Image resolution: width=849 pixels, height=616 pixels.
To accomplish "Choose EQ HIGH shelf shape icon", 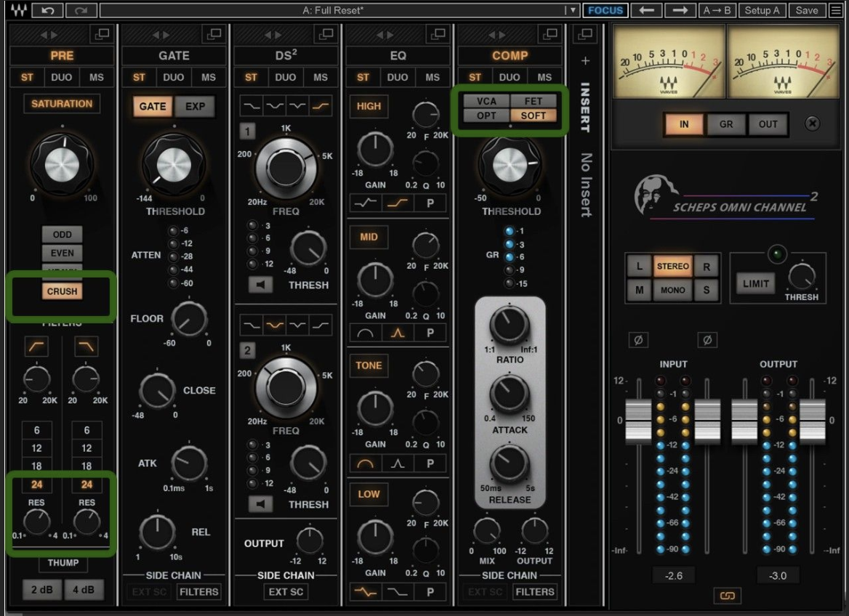I will pos(398,203).
